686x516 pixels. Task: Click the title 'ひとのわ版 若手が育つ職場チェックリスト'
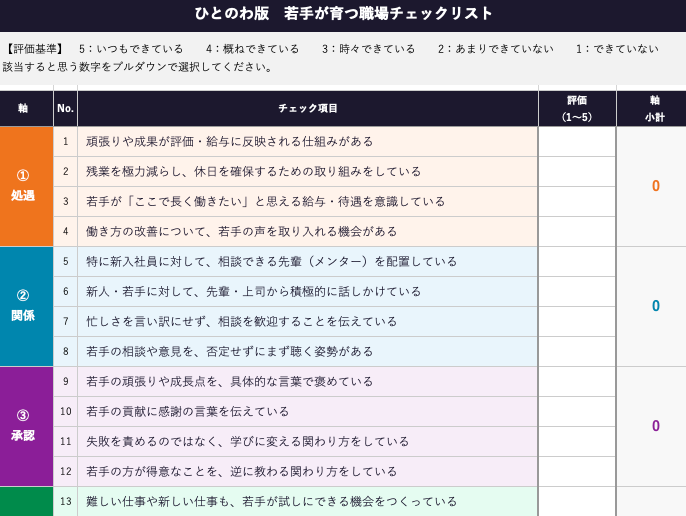(x=343, y=14)
